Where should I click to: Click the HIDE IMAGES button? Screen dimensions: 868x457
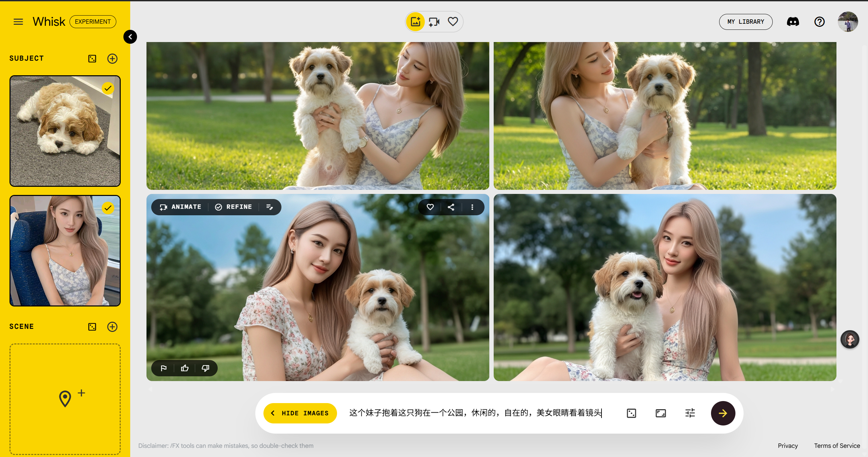click(300, 413)
